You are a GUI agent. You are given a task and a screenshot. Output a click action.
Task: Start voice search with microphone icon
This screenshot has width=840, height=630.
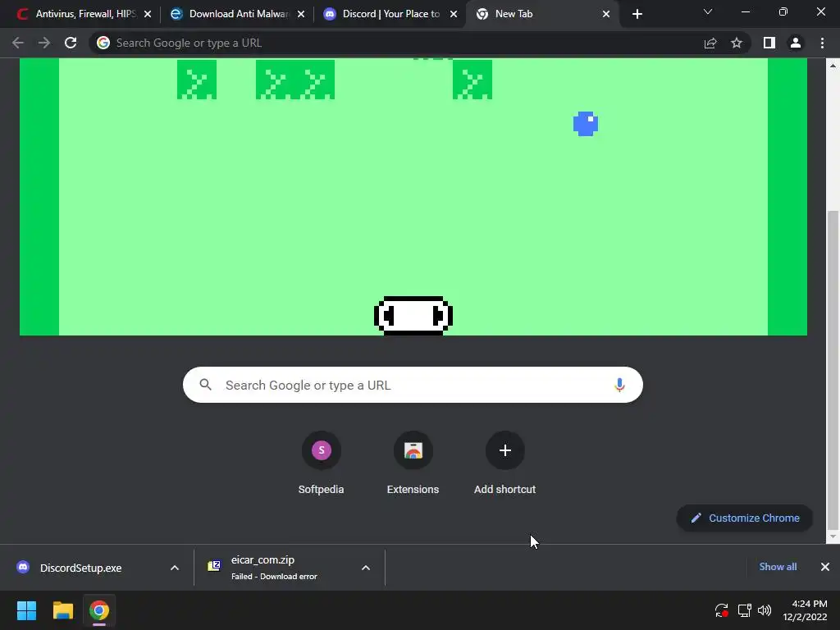[x=619, y=385]
